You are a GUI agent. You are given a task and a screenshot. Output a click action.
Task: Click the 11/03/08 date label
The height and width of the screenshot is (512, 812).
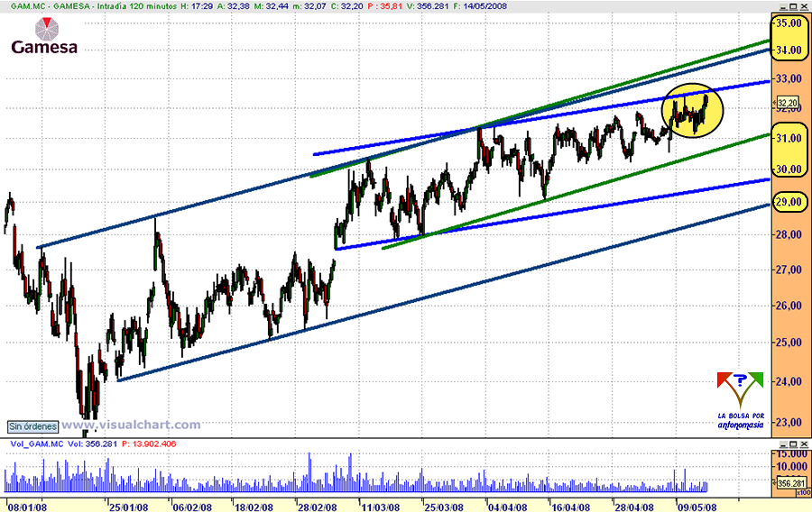coord(381,507)
